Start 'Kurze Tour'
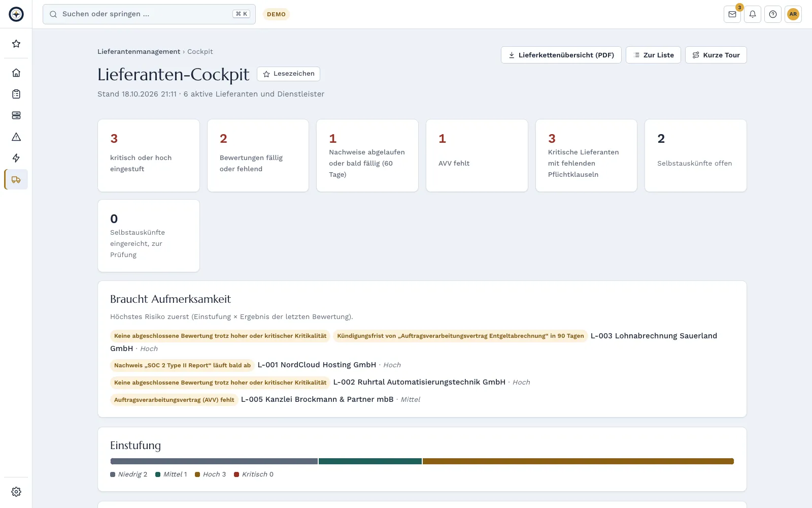812x508 pixels. click(716, 55)
